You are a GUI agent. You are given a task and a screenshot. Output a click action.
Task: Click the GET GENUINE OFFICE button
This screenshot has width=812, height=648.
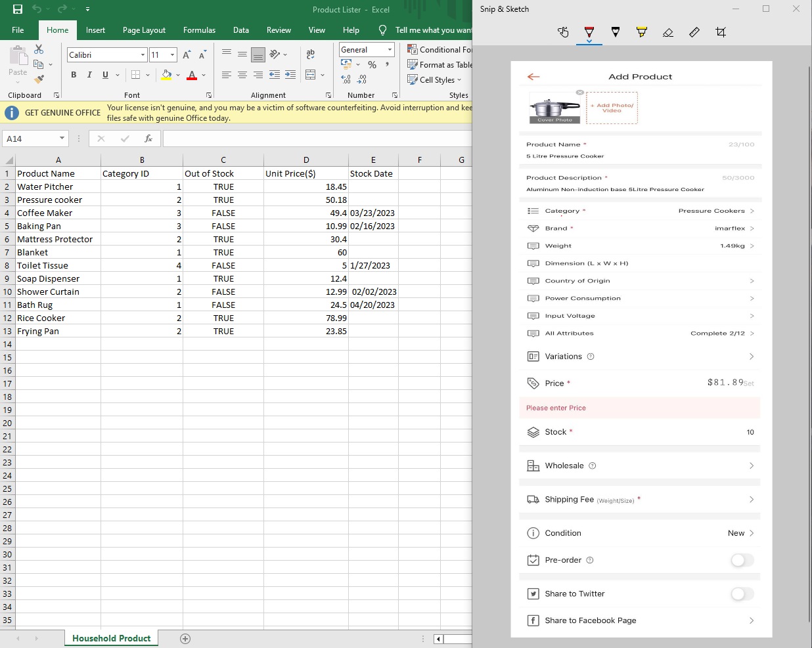tap(62, 113)
